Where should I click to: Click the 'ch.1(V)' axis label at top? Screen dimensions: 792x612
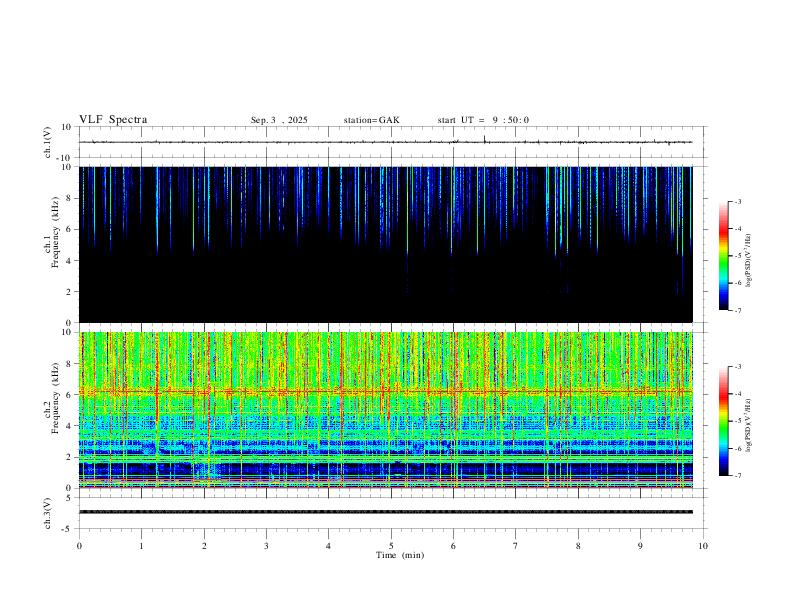click(48, 142)
